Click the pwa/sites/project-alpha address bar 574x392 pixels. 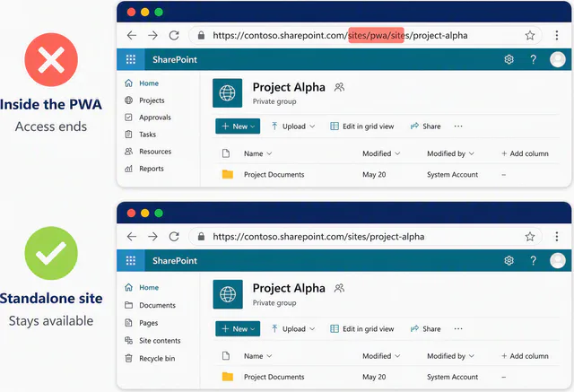[x=365, y=36]
